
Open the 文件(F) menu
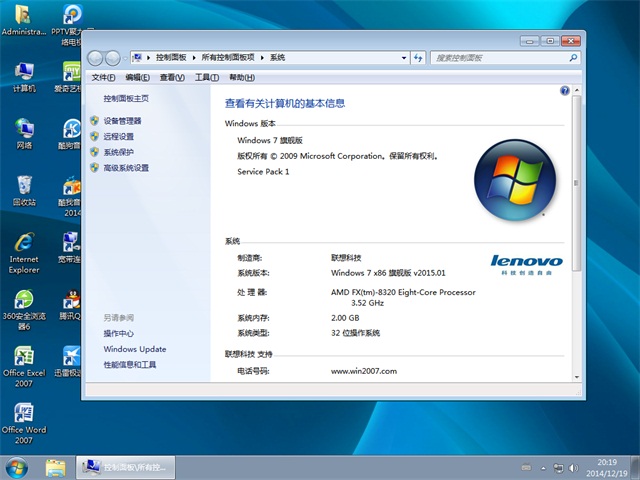coord(103,77)
